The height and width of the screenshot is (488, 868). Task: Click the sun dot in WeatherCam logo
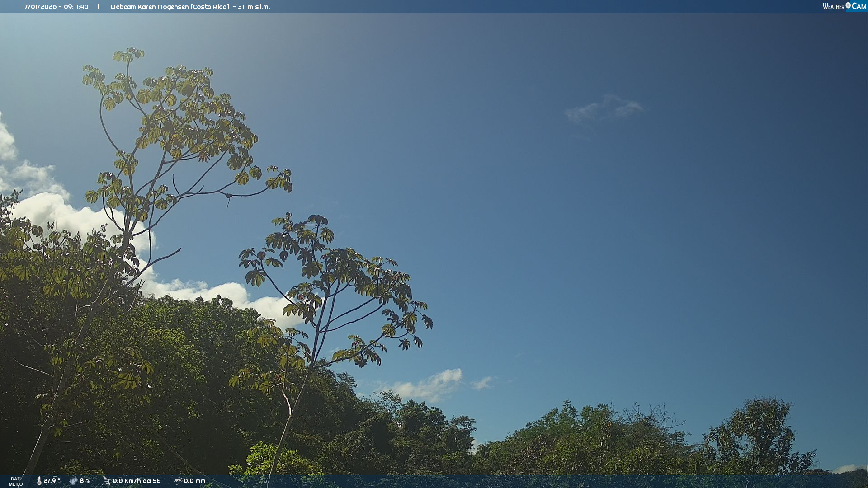click(848, 5)
